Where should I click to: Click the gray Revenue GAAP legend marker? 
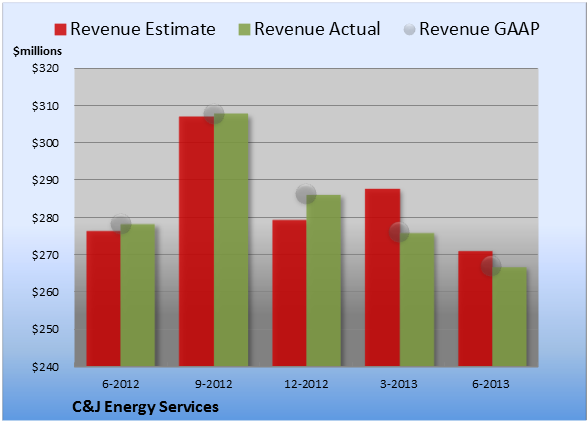409,29
